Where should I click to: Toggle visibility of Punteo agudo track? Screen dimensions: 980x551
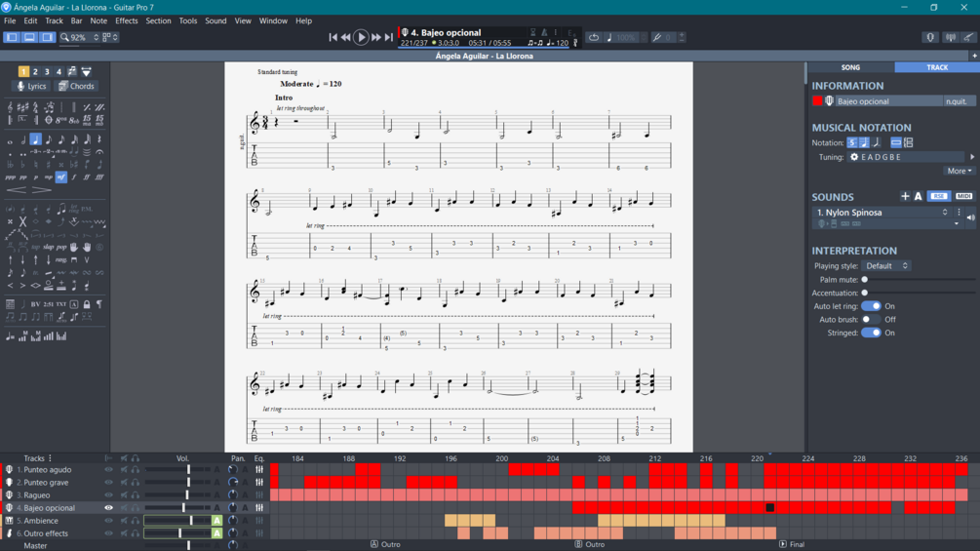click(x=108, y=469)
